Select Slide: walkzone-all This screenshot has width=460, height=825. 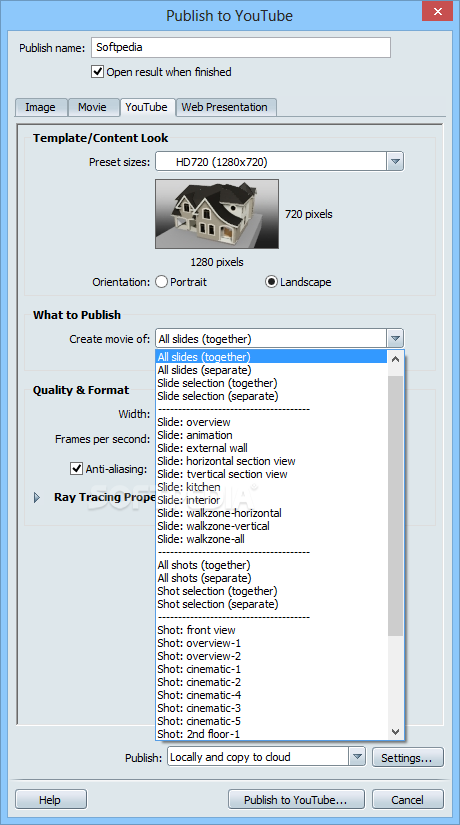point(272,539)
